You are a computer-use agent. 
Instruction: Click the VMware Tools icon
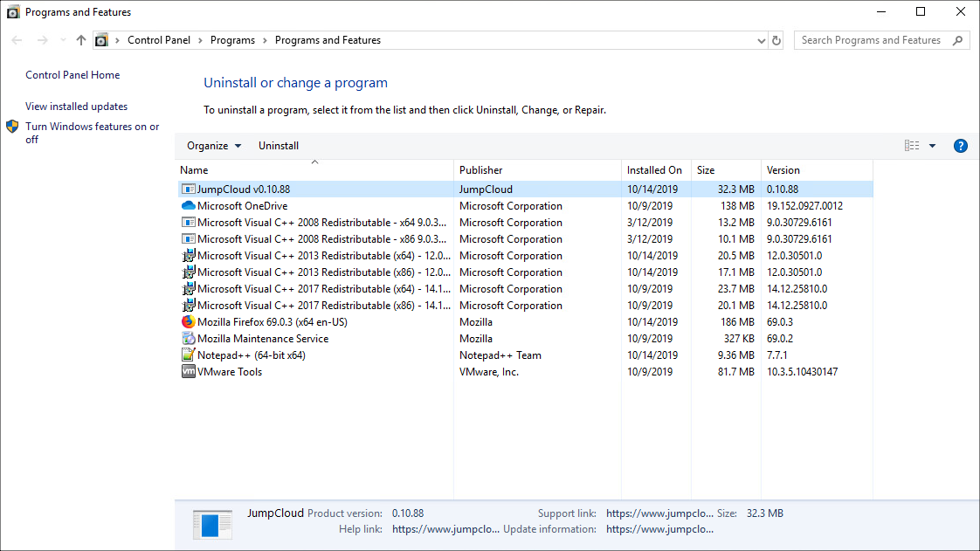point(188,371)
